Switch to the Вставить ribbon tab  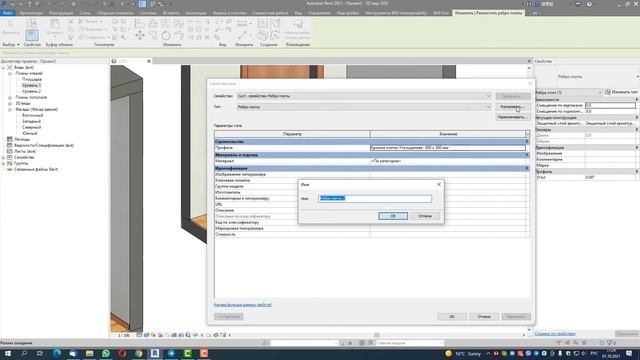[x=171, y=13]
